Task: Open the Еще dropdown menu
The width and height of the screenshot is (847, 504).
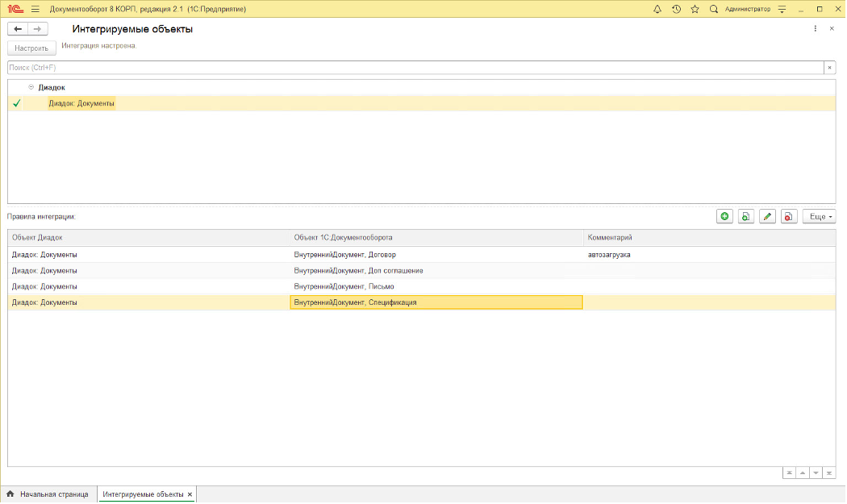Action: tap(820, 217)
